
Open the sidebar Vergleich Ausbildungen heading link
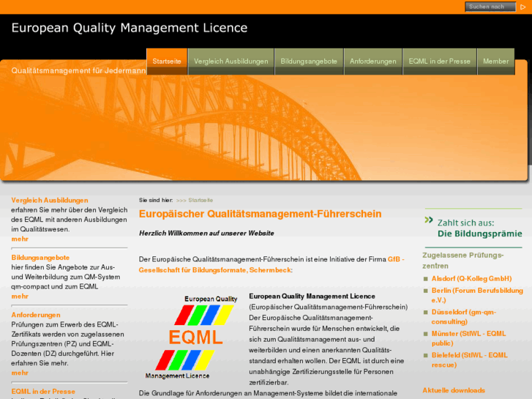click(x=50, y=201)
